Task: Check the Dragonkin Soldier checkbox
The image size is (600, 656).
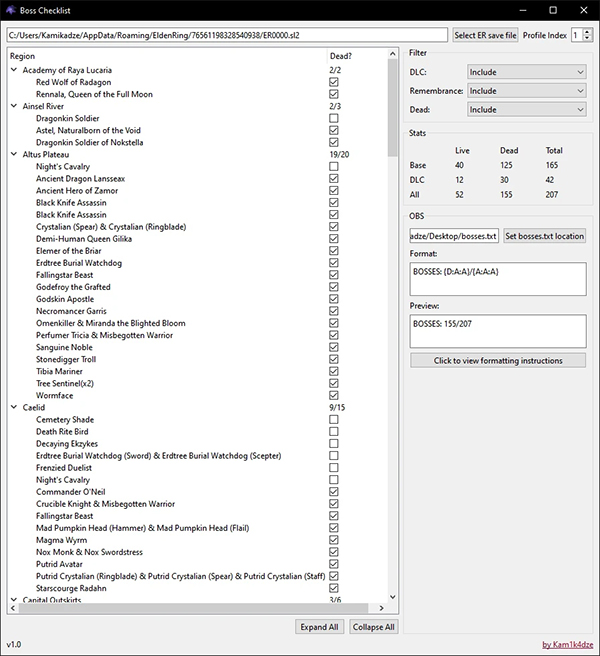Action: pos(333,118)
